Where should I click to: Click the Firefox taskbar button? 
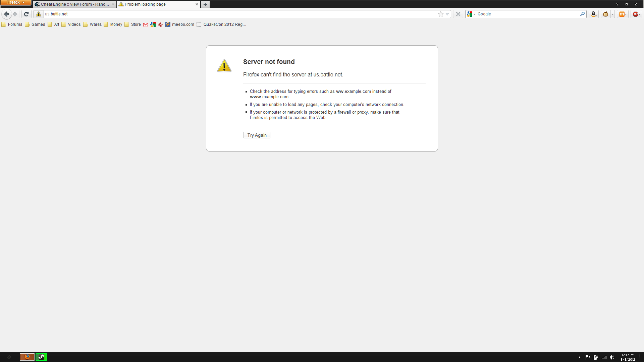tap(27, 357)
